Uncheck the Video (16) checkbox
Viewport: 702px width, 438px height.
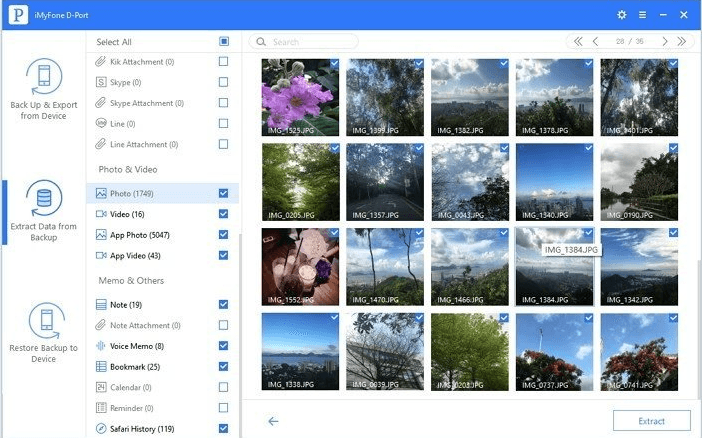click(223, 214)
